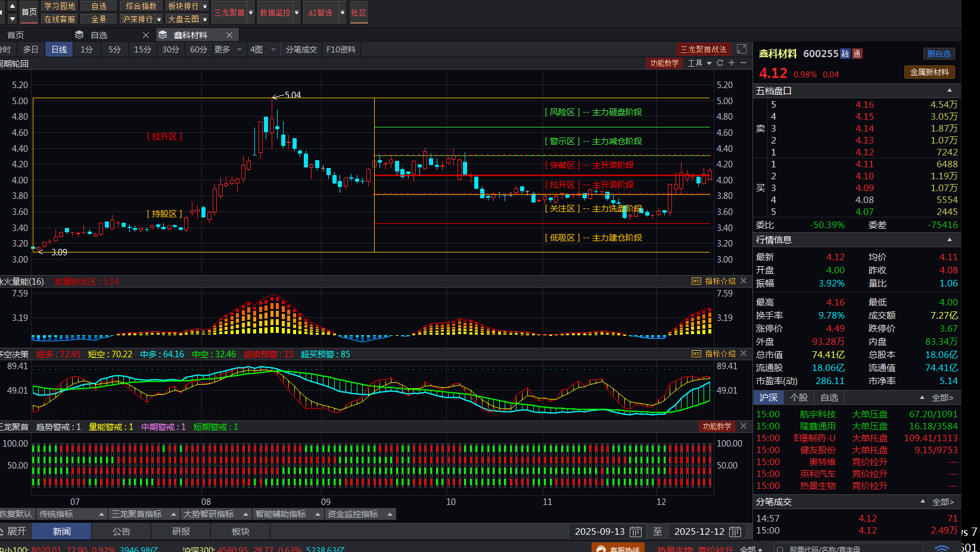Open end date calendar picker icon
Viewport: 980px width, 552px height.
point(735,532)
